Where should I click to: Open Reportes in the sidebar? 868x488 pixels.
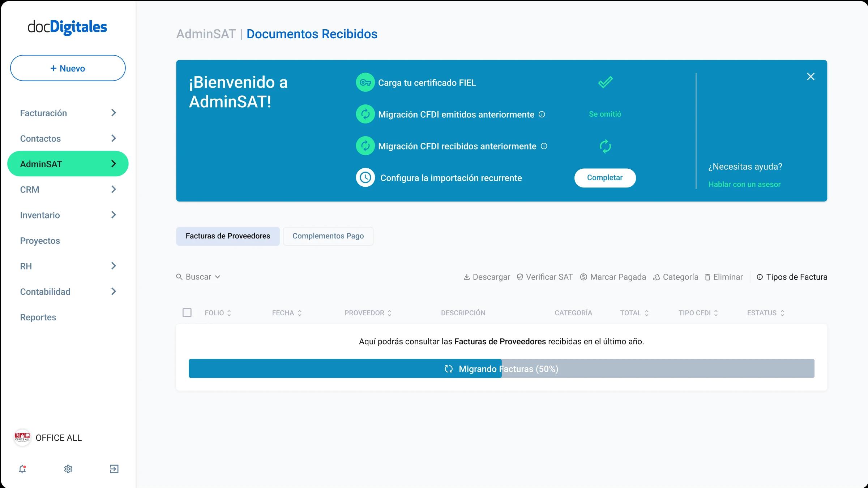[x=38, y=317]
